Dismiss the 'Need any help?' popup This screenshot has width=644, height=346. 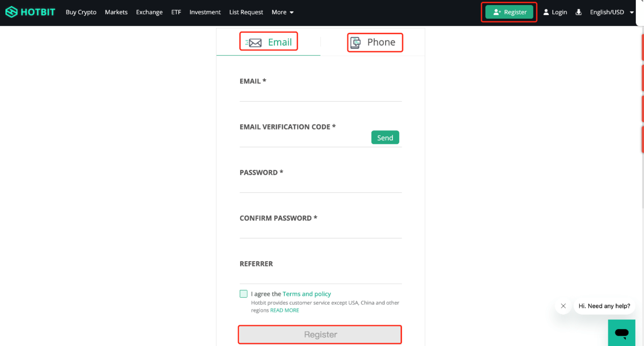563,306
